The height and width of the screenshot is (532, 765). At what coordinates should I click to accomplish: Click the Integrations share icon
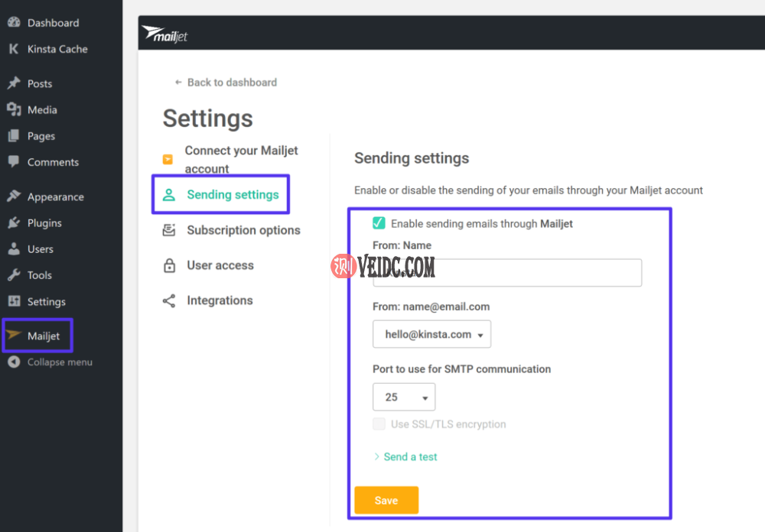(169, 301)
